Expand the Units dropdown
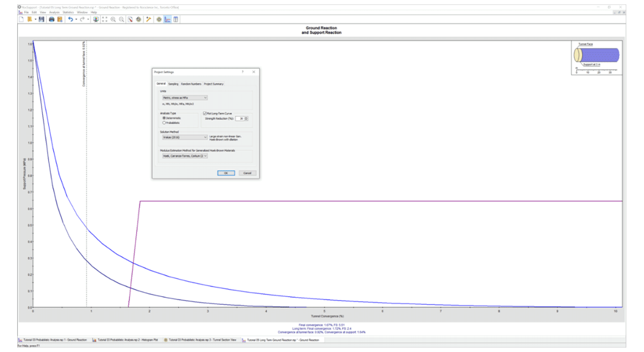The height and width of the screenshot is (352, 644). [185, 98]
